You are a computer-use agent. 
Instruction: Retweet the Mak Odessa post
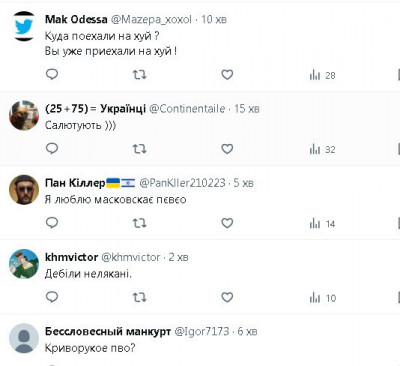pos(139,75)
